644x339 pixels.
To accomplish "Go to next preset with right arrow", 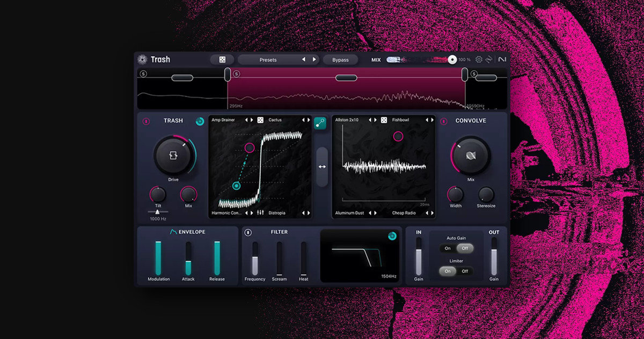I will [x=314, y=60].
